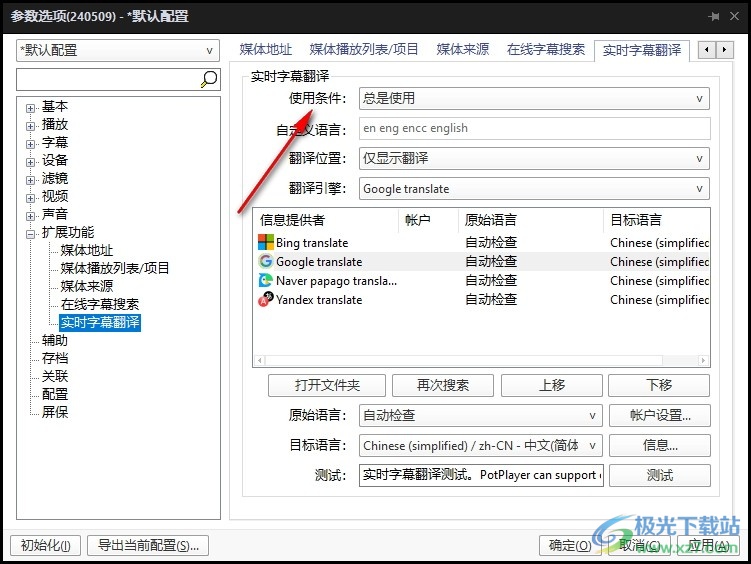Click the 目标语言 column header

tap(657, 220)
